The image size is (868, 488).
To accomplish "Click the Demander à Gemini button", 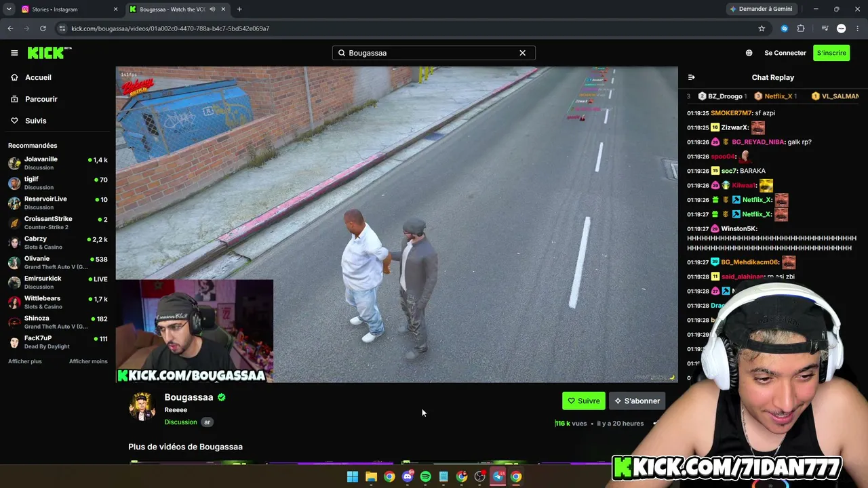I will click(x=761, y=9).
